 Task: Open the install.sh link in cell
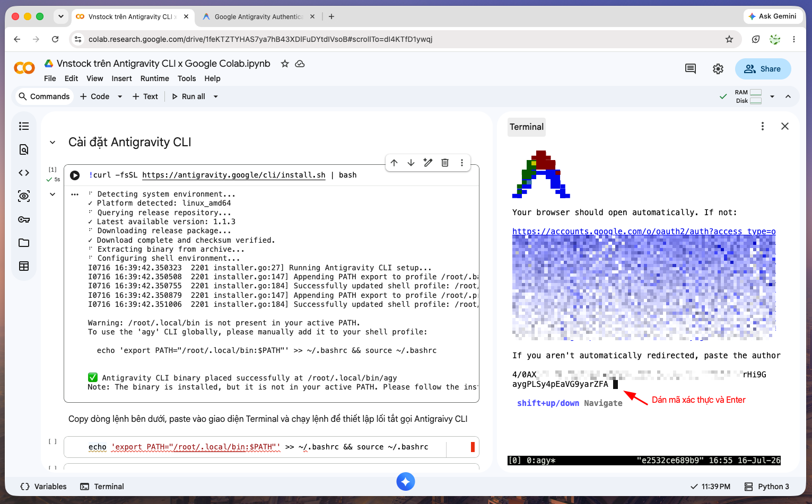(234, 175)
